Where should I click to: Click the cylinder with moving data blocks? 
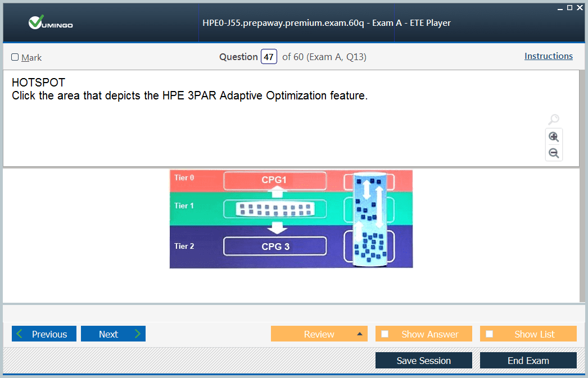[x=369, y=219]
